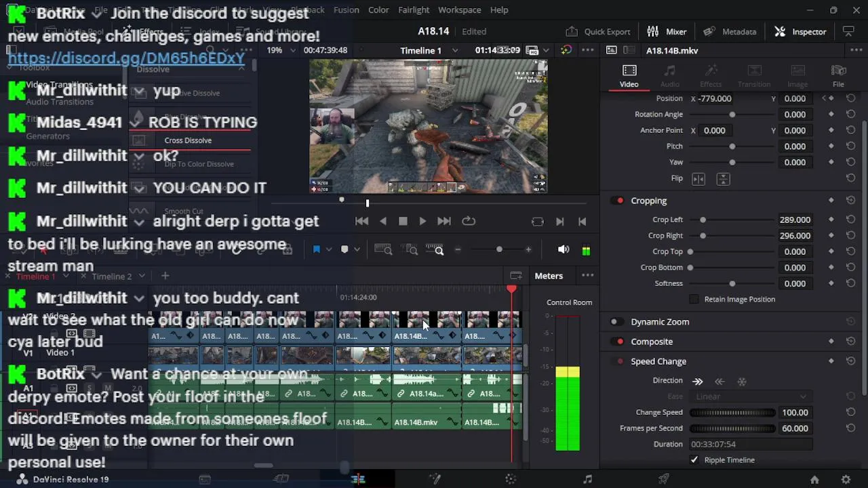Flip clip vertically
This screenshot has height=488, width=868.
click(723, 179)
